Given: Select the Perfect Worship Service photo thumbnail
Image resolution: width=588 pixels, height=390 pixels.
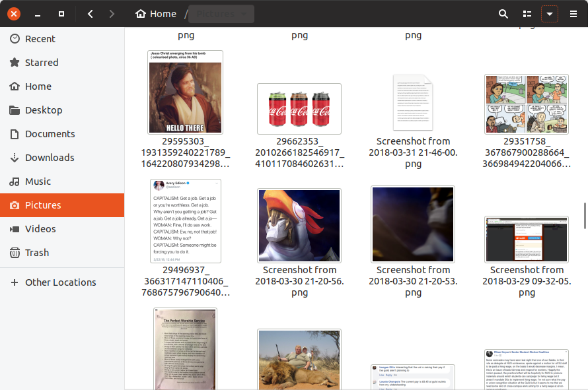Looking at the screenshot, I should pyautogui.click(x=185, y=349).
